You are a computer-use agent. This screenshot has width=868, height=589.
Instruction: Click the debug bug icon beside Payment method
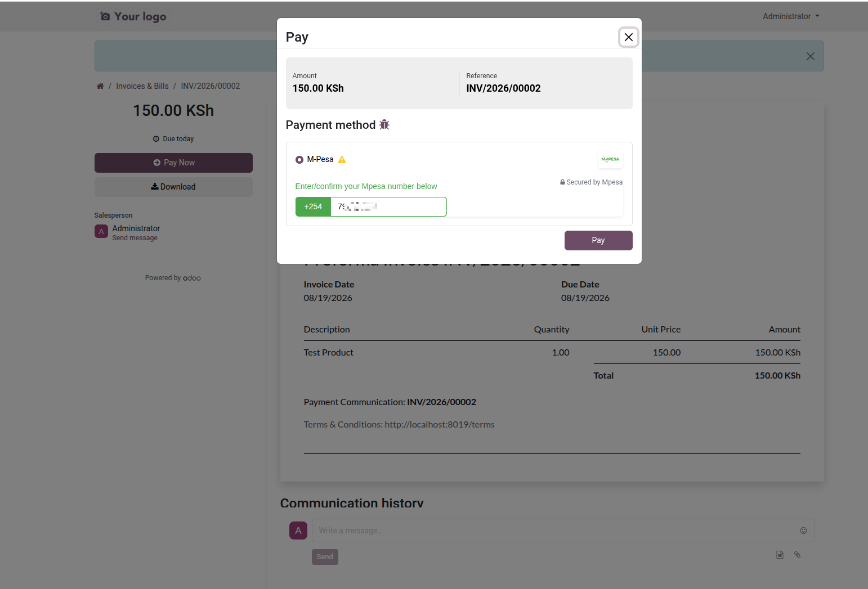384,124
